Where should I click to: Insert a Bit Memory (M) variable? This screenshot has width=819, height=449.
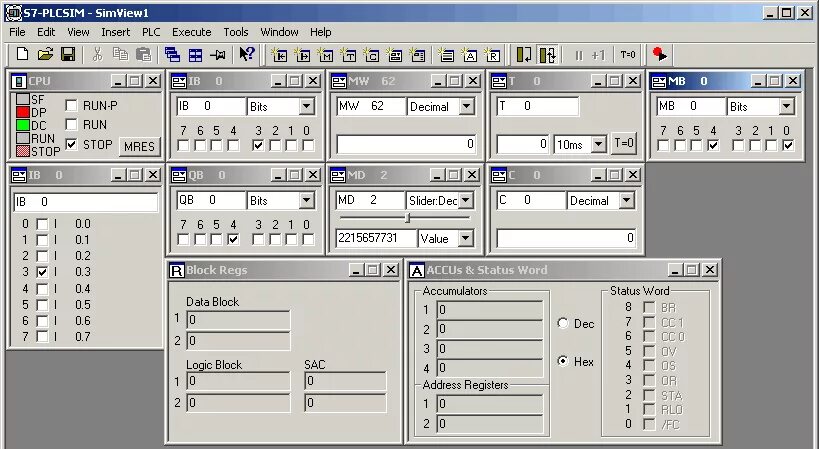pyautogui.click(x=325, y=55)
